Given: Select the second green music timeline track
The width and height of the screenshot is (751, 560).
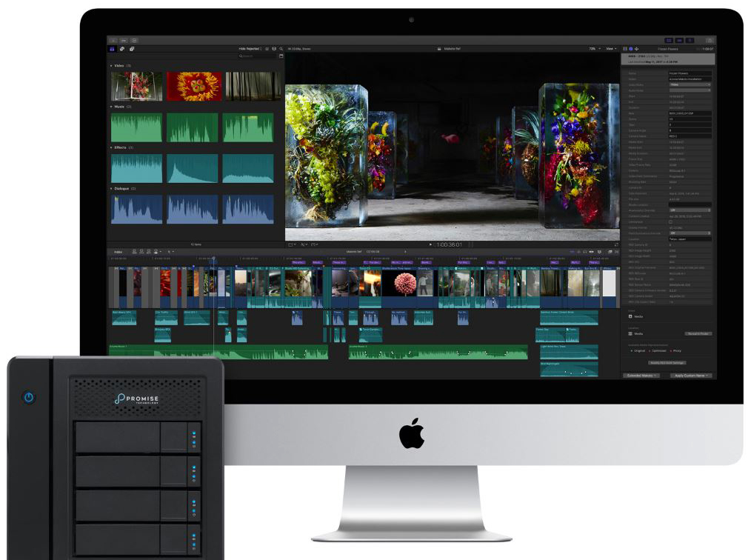Looking at the screenshot, I should click(x=438, y=352).
